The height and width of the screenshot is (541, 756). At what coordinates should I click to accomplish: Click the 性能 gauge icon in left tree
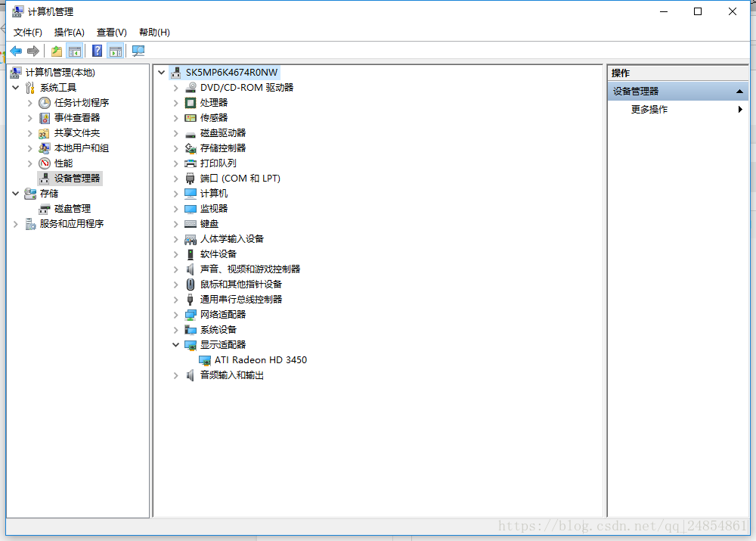(45, 163)
